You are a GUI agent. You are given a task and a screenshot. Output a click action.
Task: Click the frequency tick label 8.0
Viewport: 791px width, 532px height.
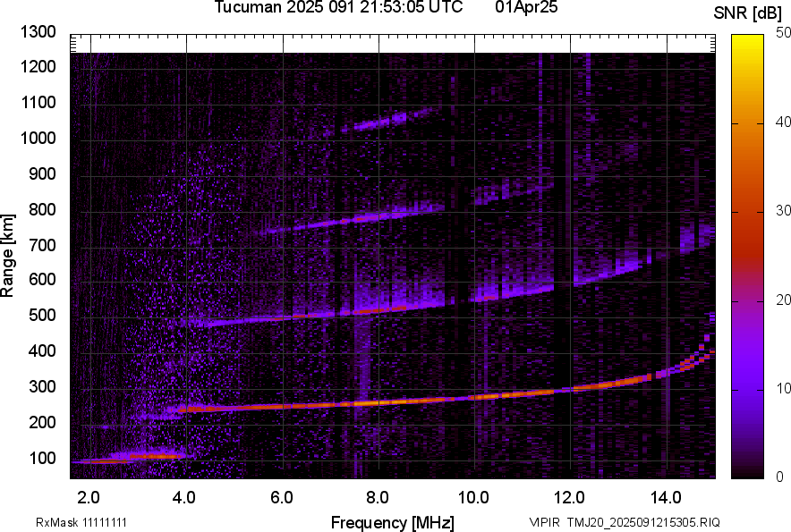coord(378,498)
